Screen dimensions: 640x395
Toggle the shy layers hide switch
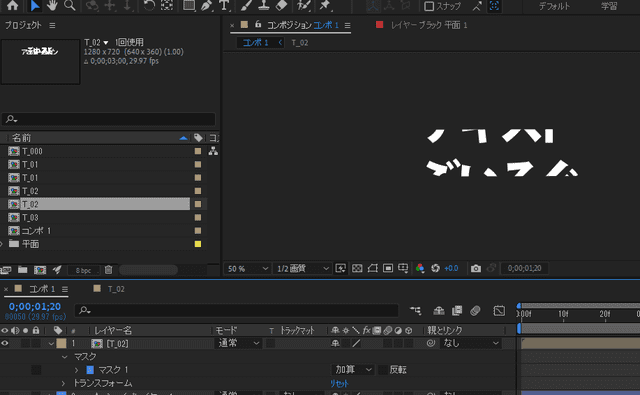point(439,311)
